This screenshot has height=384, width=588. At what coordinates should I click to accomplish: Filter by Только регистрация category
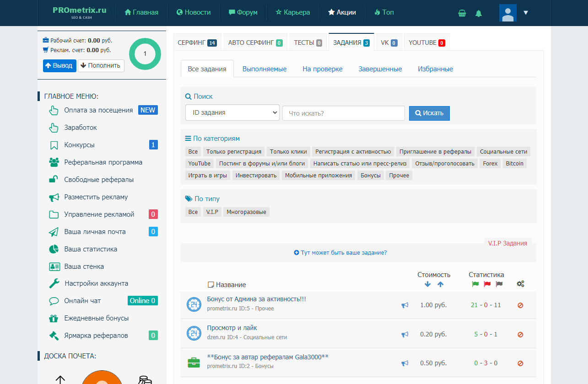[234, 152]
